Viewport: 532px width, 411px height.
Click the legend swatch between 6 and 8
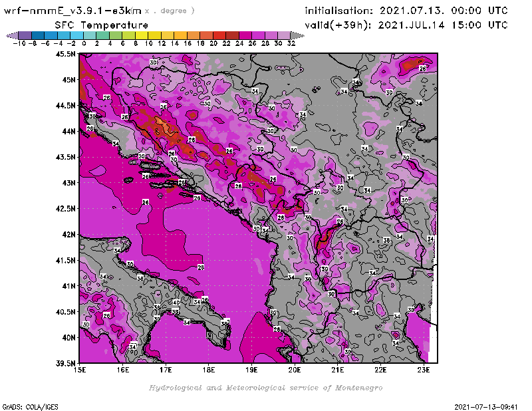pos(128,35)
